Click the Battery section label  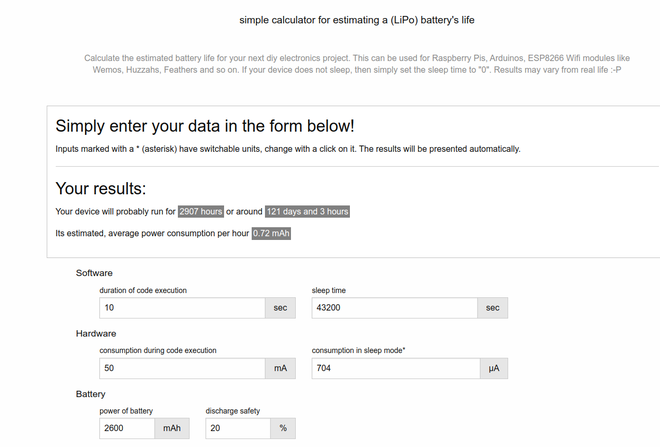pos(90,394)
